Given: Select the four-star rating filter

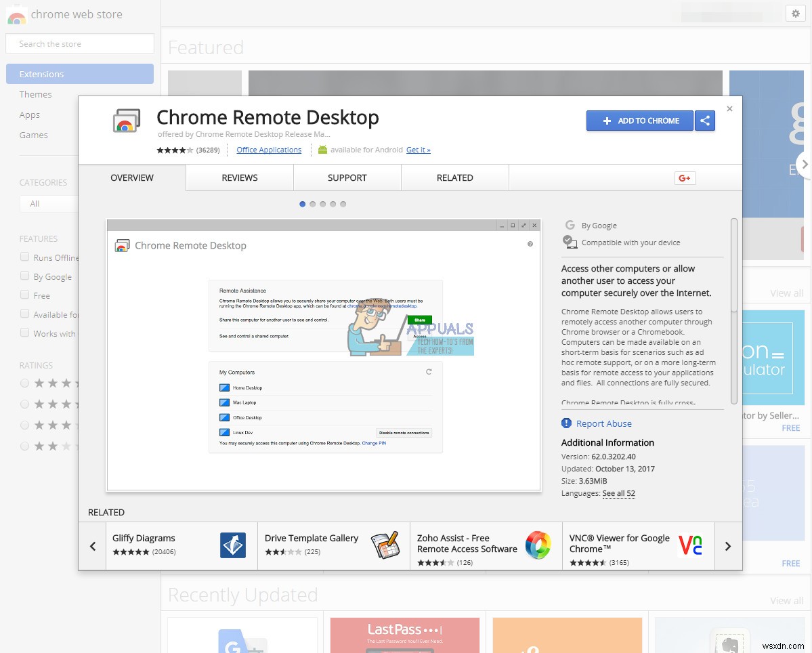Looking at the screenshot, I should tap(24, 383).
